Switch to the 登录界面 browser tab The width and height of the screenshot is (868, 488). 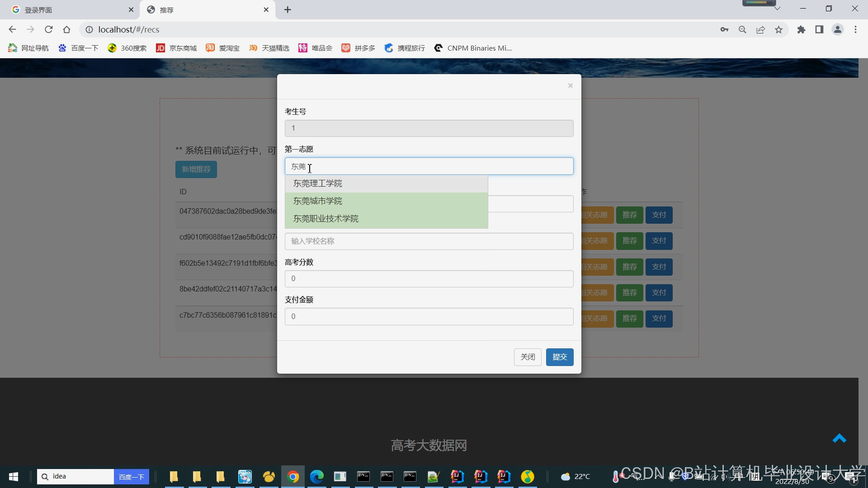[x=38, y=10]
